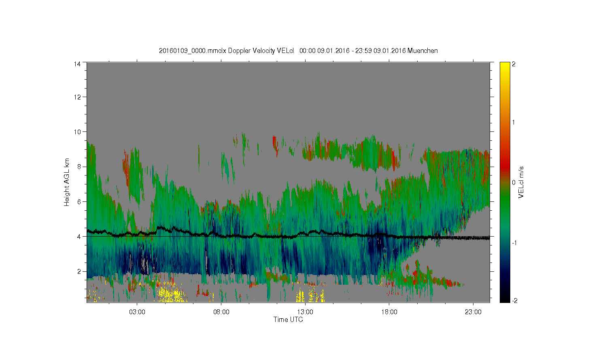
Task: Click the plot title starting 20160109_0000.mmclx
Action: pyautogui.click(x=298, y=51)
